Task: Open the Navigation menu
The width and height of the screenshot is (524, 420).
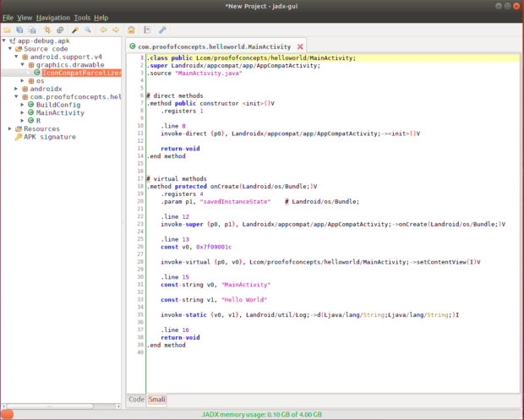Action: click(53, 17)
